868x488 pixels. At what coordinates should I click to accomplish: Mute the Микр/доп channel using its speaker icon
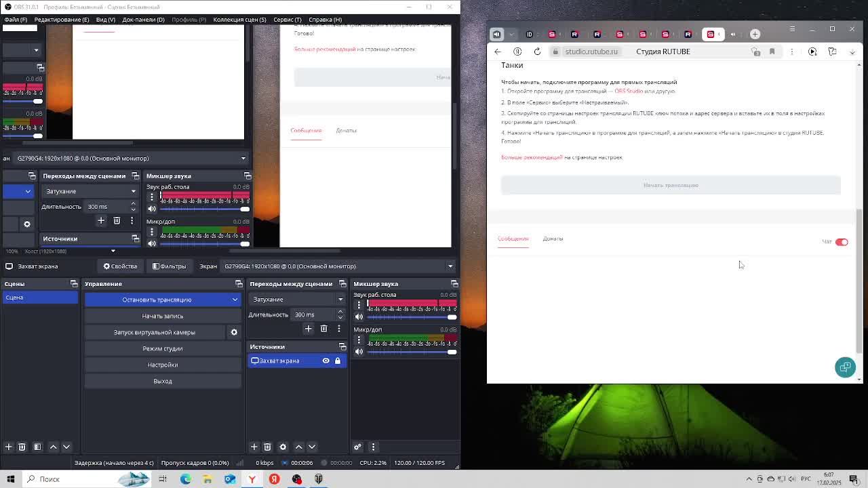click(x=359, y=351)
